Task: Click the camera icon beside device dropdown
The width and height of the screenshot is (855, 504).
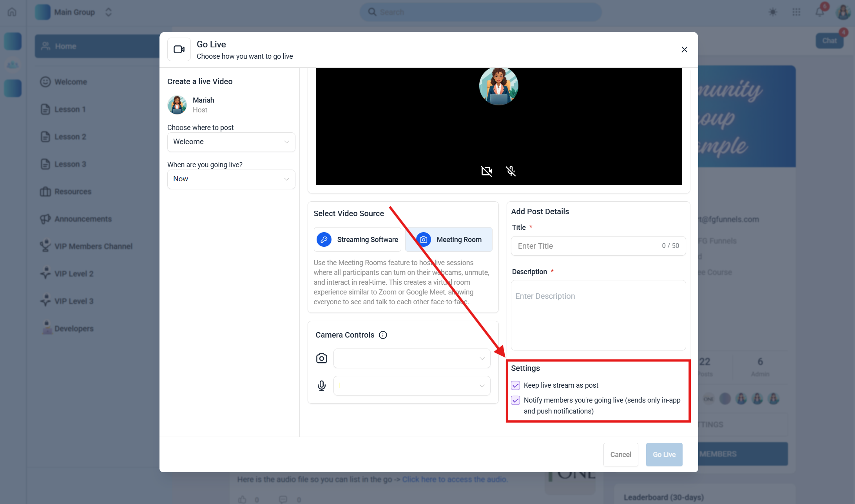Action: coord(321,358)
